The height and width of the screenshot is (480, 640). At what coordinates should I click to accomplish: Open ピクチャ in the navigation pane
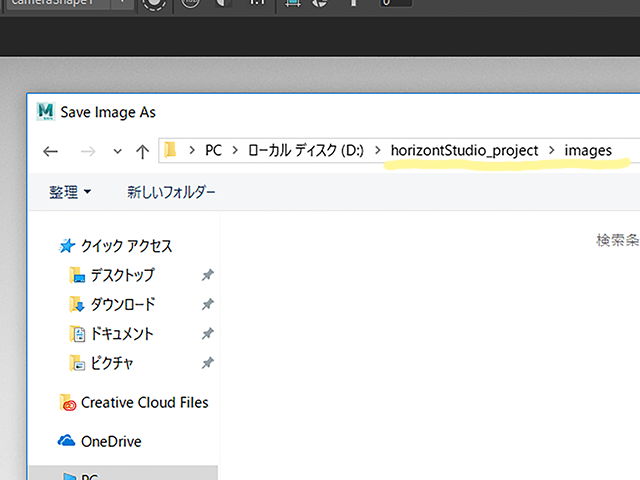(x=112, y=363)
